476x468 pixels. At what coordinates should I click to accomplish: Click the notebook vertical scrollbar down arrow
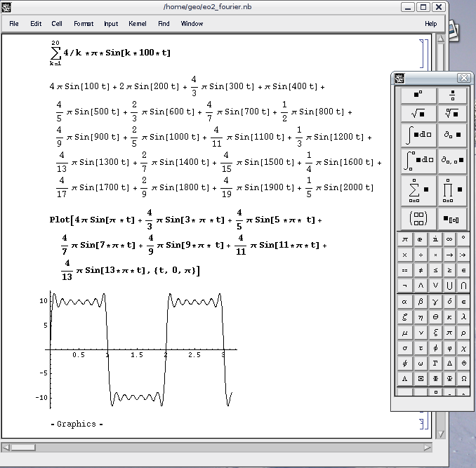pyautogui.click(x=441, y=434)
